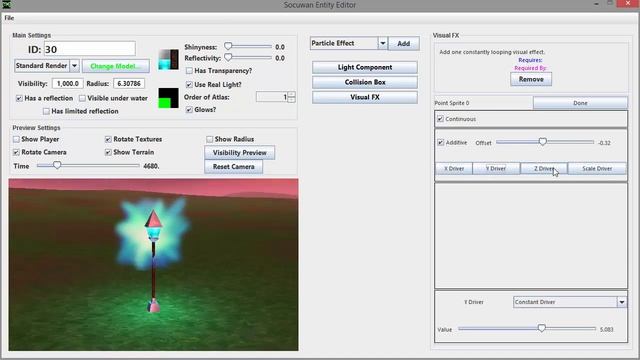Open the File menu
This screenshot has width=640, height=360.
[9, 18]
